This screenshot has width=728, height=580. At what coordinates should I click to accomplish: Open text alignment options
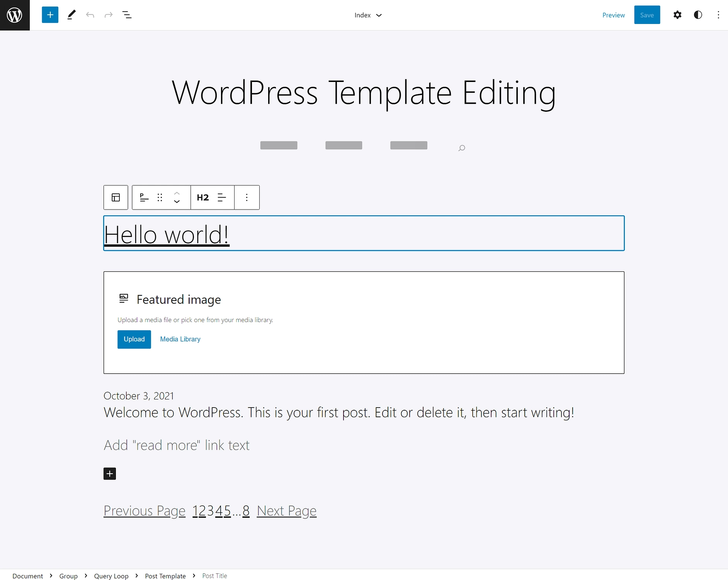pos(222,198)
